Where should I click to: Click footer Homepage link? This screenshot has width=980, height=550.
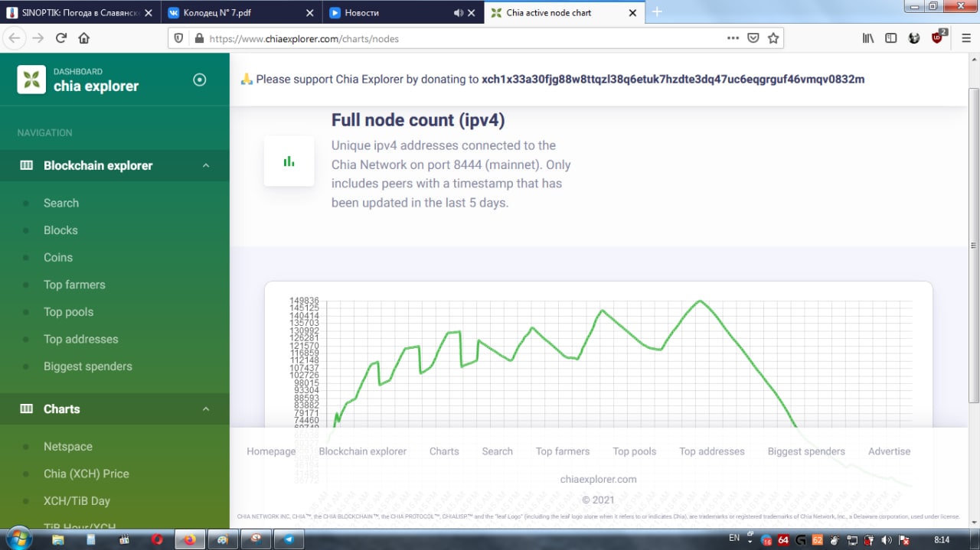tap(271, 451)
